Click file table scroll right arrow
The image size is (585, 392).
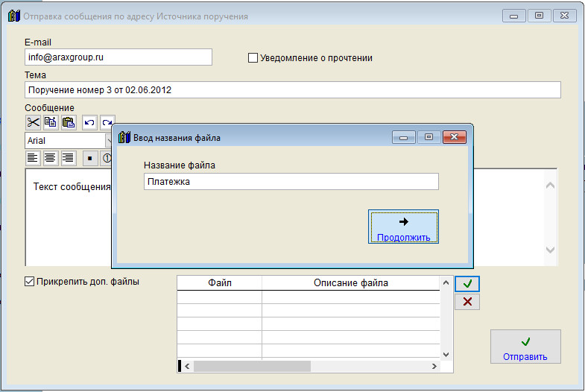point(434,366)
